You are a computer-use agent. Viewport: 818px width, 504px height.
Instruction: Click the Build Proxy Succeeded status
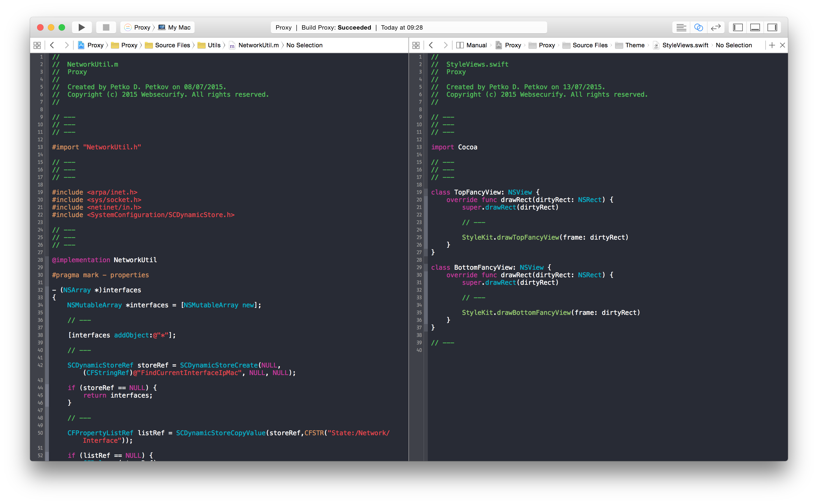pyautogui.click(x=336, y=27)
